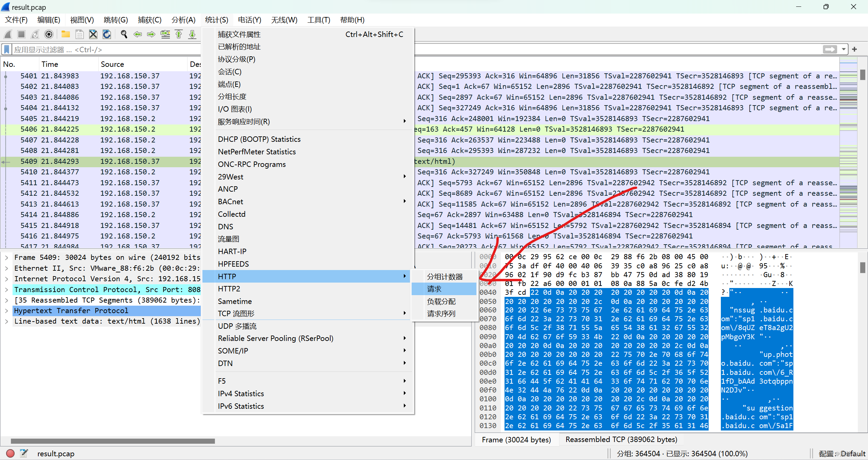Screen dimensions: 868x460
Task: Click the start capture shark fin icon
Action: (x=8, y=34)
